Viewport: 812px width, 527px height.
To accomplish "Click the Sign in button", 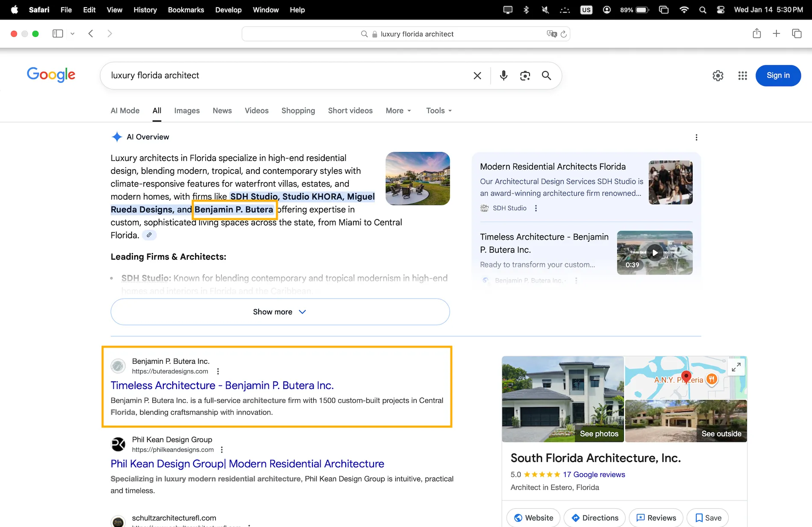I will [778, 76].
